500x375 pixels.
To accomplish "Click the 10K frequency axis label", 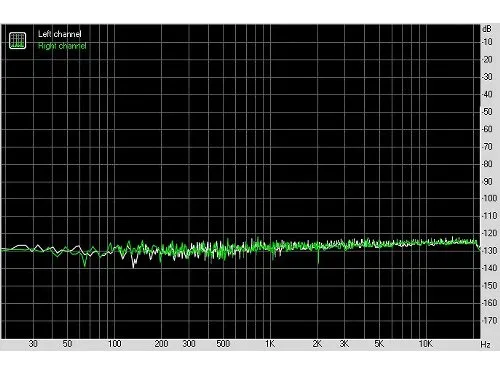I will click(426, 344).
